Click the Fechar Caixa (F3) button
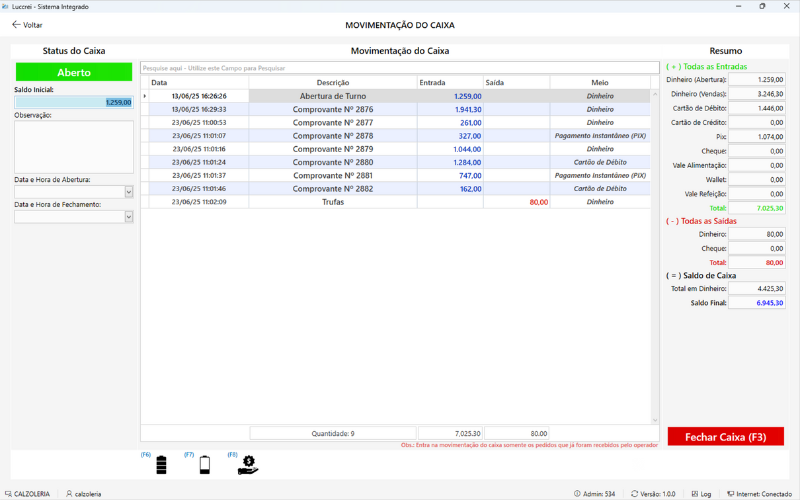The height and width of the screenshot is (500, 800). click(726, 437)
